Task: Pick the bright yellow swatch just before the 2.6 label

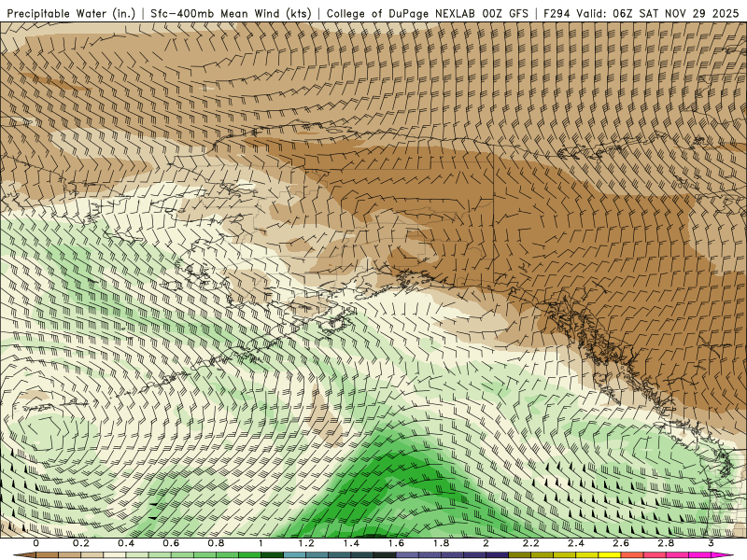Action: coord(610,555)
